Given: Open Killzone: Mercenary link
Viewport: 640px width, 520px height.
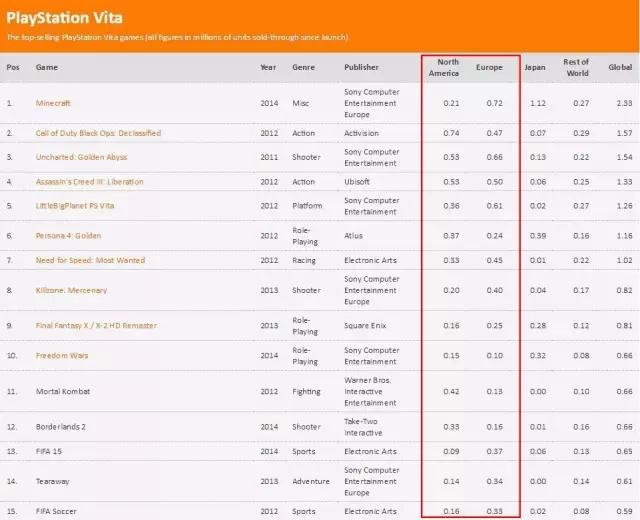Looking at the screenshot, I should coord(71,290).
